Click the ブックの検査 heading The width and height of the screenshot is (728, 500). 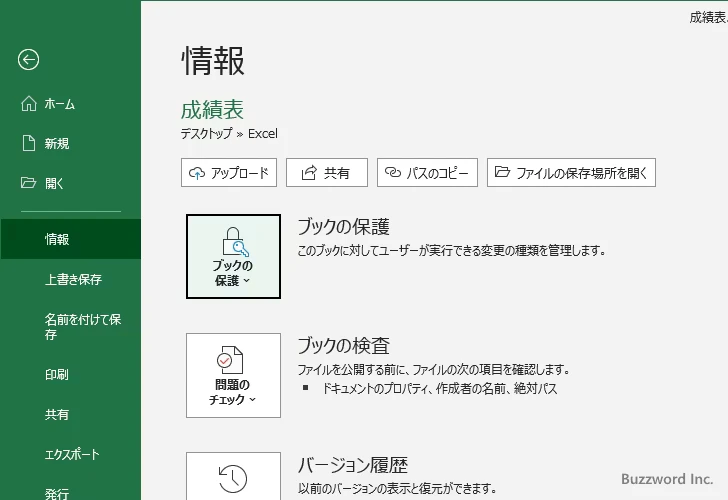[x=344, y=346]
